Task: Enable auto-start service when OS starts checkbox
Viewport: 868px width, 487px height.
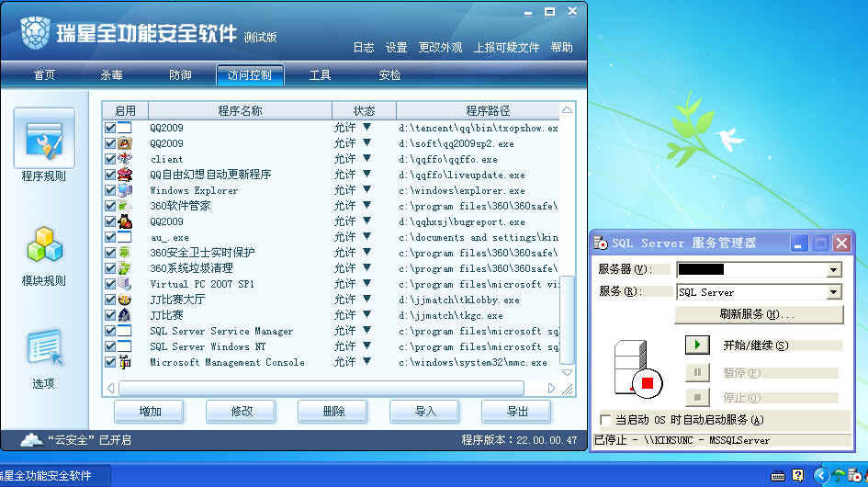Action: tap(605, 419)
